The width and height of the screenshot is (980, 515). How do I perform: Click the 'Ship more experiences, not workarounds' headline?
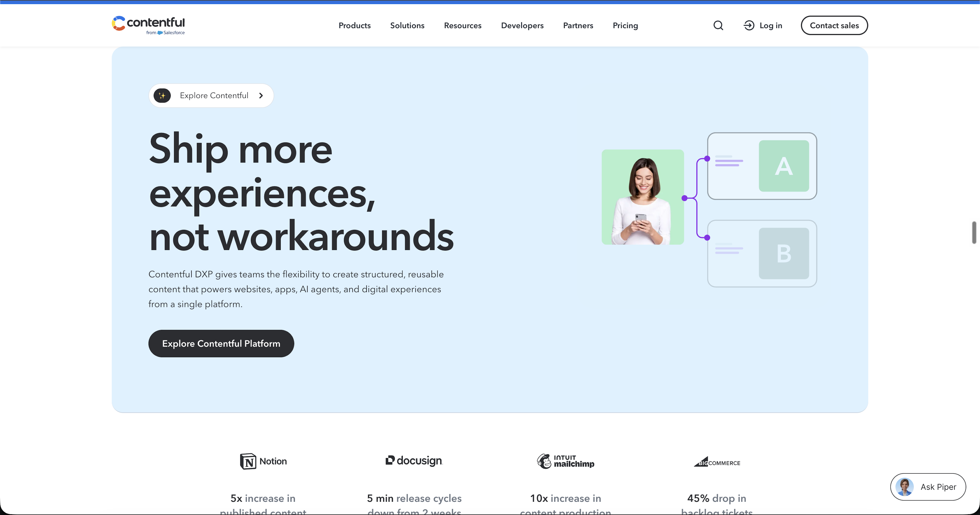[x=301, y=192]
